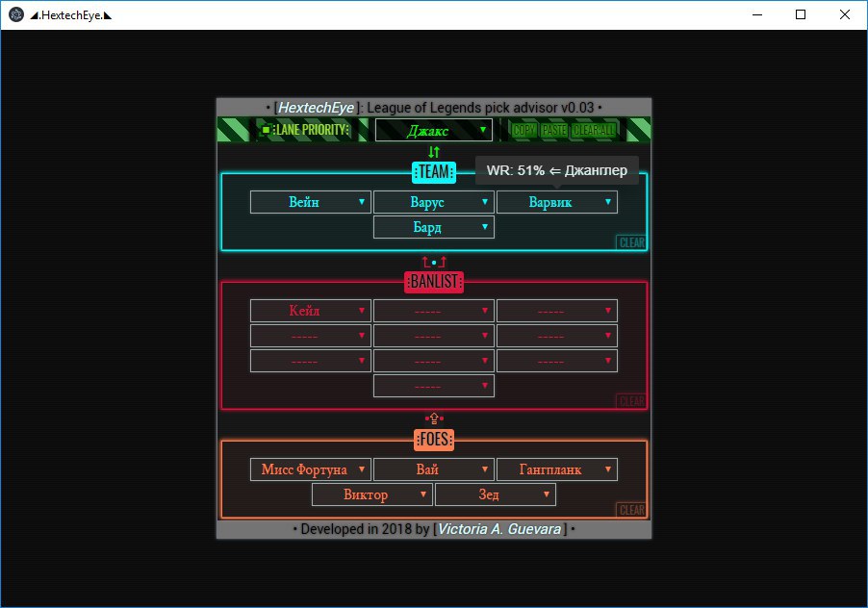
Task: Click the CLEAR ALL button
Action: pyautogui.click(x=594, y=131)
